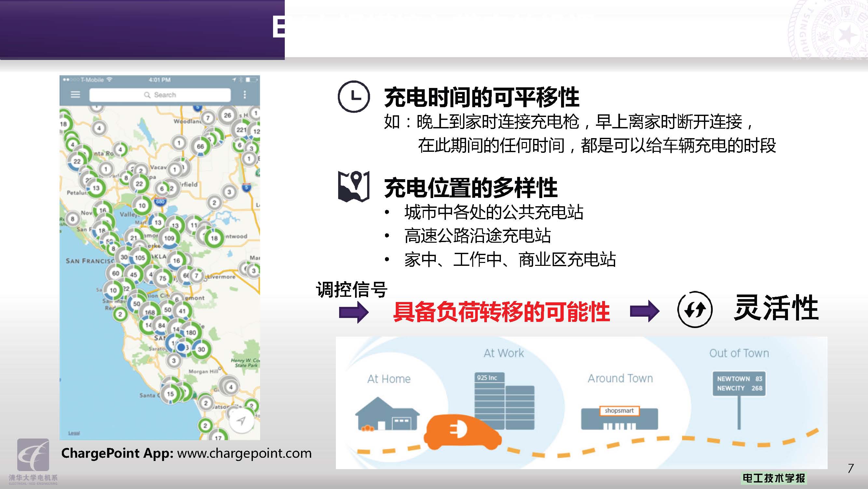The width and height of the screenshot is (868, 489).
Task: Select the 调控信号 label
Action: (352, 290)
